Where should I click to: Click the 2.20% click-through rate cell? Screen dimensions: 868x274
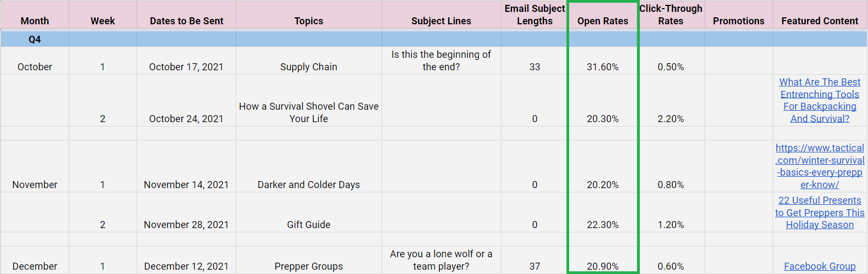(671, 101)
